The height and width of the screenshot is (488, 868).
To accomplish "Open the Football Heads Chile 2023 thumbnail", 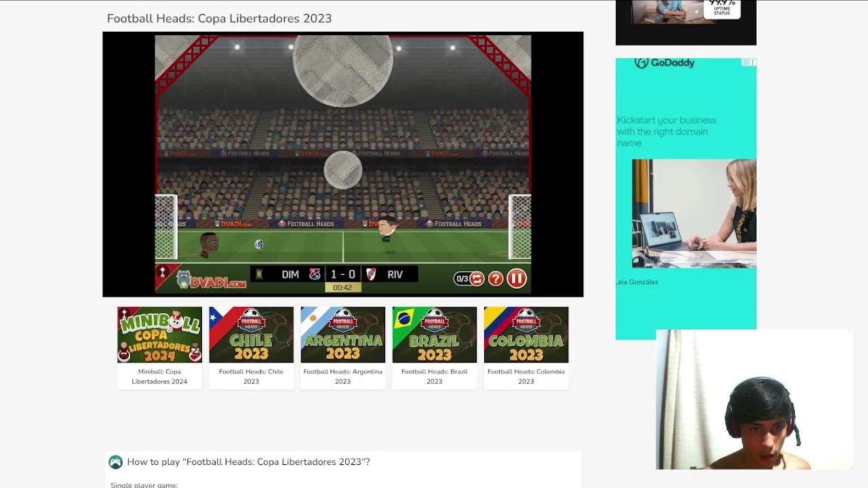I will point(251,335).
